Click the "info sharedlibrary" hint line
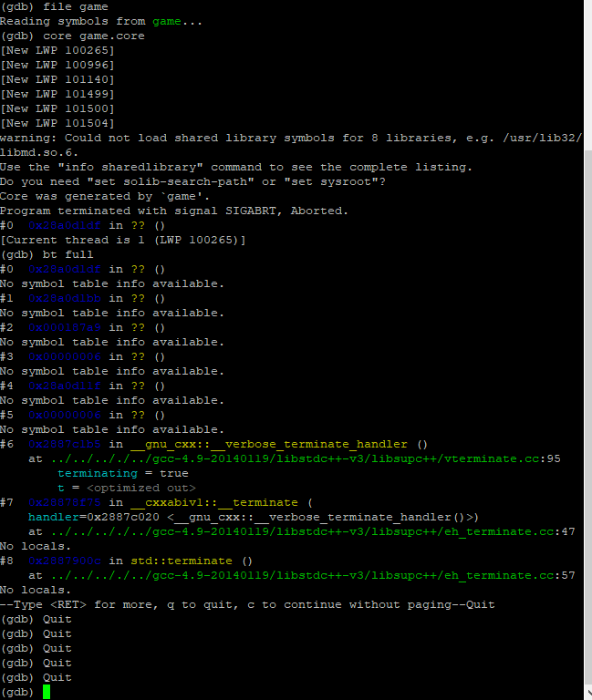Viewport: 592px width, 700px height. [x=236, y=168]
